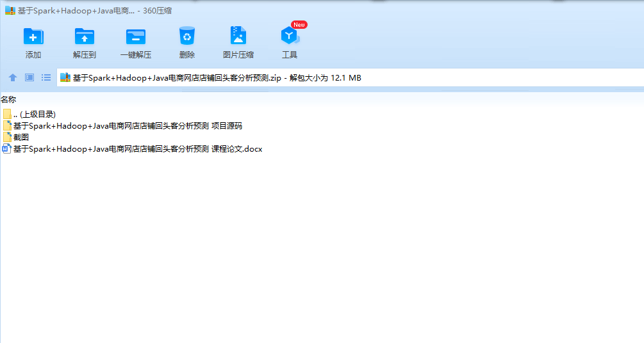
Task: Click the 截图 folder icon
Action: click(7, 137)
